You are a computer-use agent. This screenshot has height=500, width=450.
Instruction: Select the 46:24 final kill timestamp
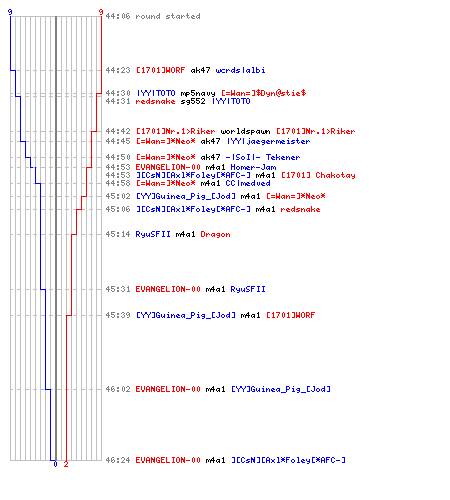(x=118, y=460)
